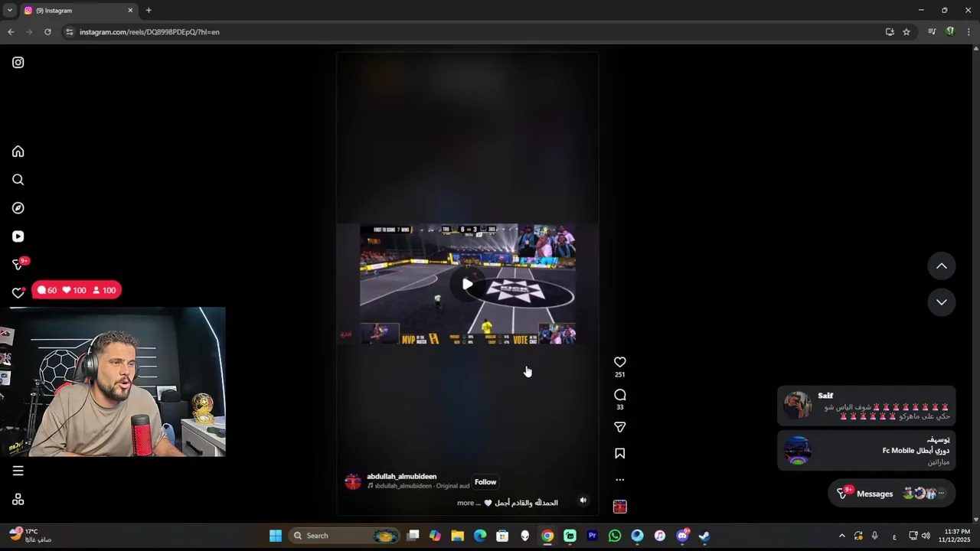
Task: Open weather widget showing 17°C
Action: click(x=31, y=535)
